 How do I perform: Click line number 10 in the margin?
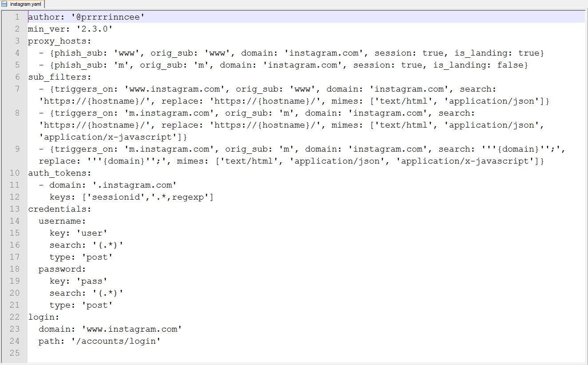tap(14, 173)
